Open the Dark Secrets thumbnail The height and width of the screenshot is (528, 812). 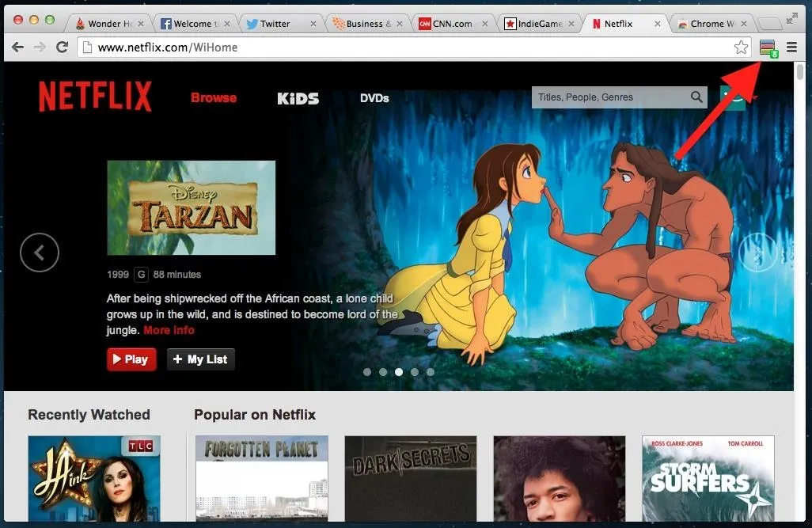click(x=411, y=478)
